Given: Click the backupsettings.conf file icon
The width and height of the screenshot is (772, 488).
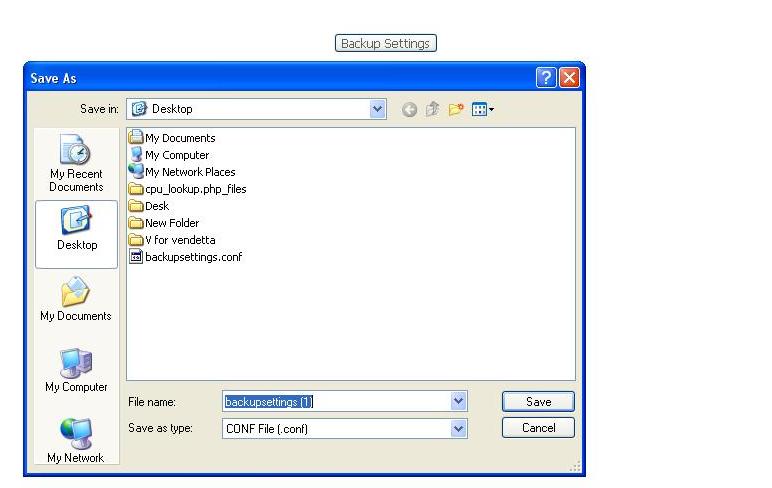Looking at the screenshot, I should pyautogui.click(x=136, y=257).
